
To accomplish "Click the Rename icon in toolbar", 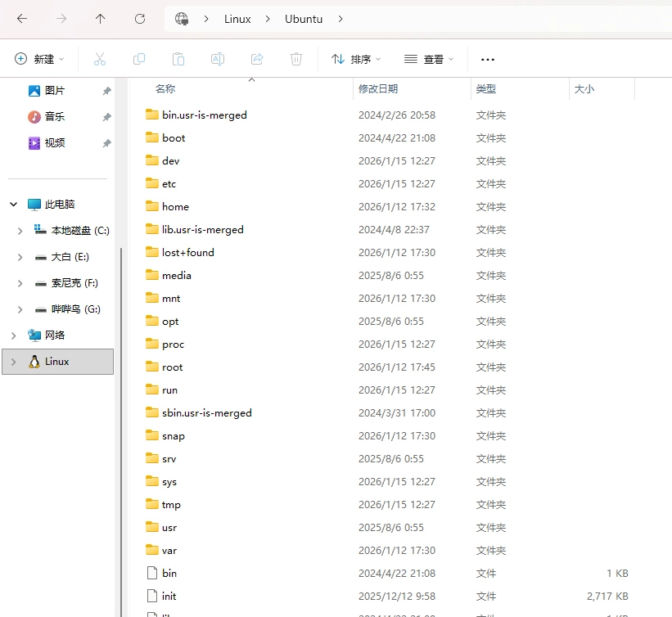I will (x=218, y=59).
